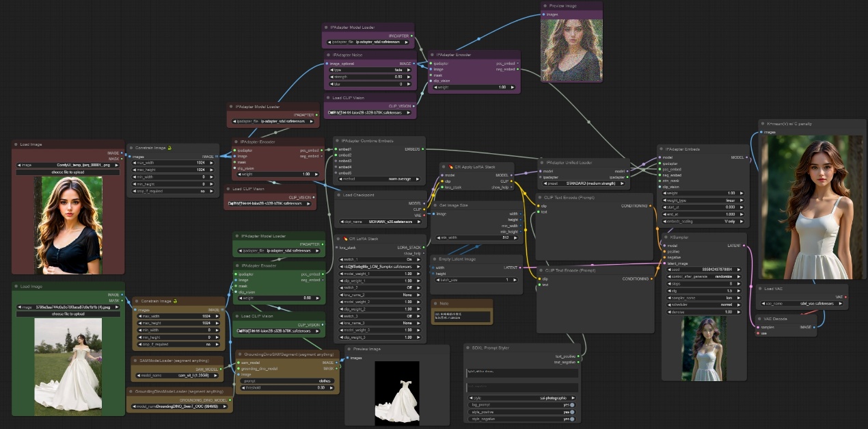Click 'choose file to upload' in bottom Load Image
The width and height of the screenshot is (868, 429).
[x=58, y=314]
